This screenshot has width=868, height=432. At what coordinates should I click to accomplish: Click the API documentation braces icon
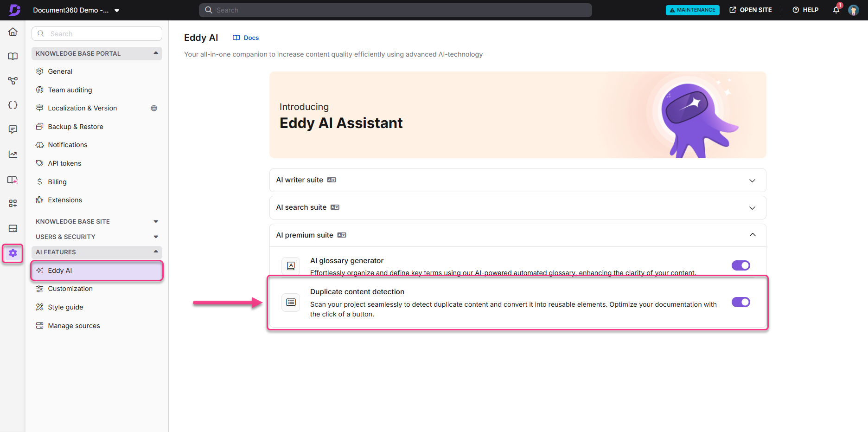(x=13, y=105)
